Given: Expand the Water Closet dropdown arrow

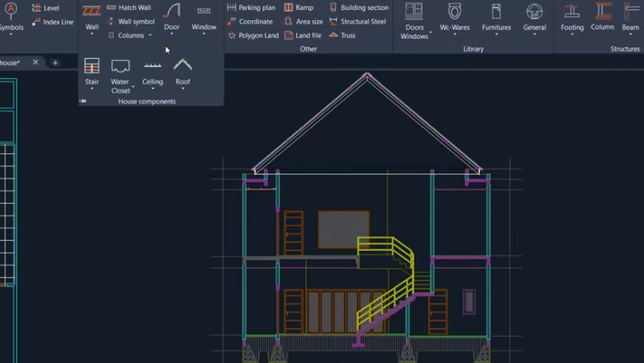Looking at the screenshot, I should click(133, 87).
